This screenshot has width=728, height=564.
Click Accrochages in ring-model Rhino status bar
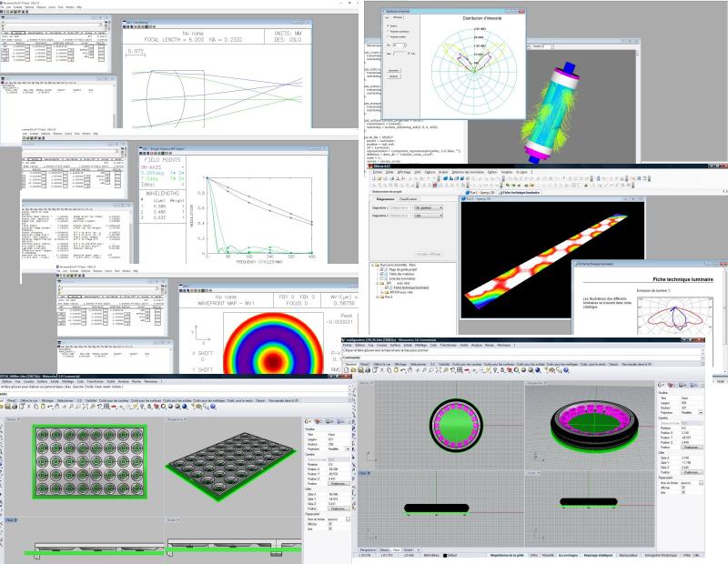(x=568, y=555)
